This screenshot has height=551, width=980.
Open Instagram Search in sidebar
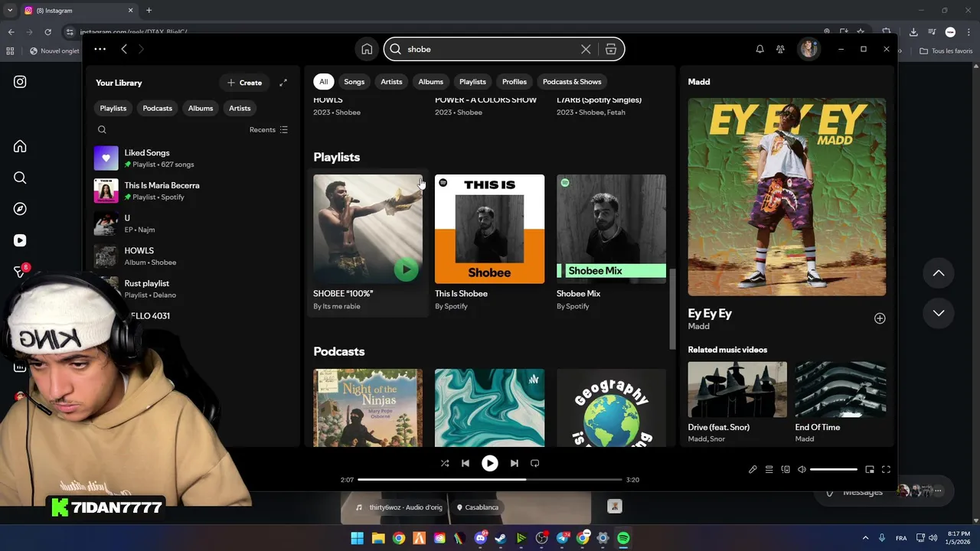[20, 178]
